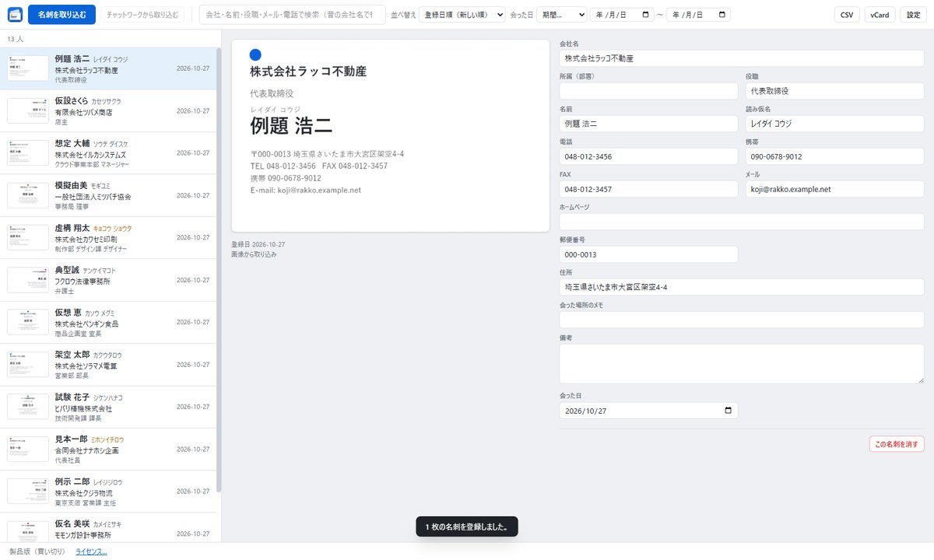This screenshot has width=934, height=560.
Task: Click the 1 枚の名刺を登録しました toast
Action: tap(467, 527)
